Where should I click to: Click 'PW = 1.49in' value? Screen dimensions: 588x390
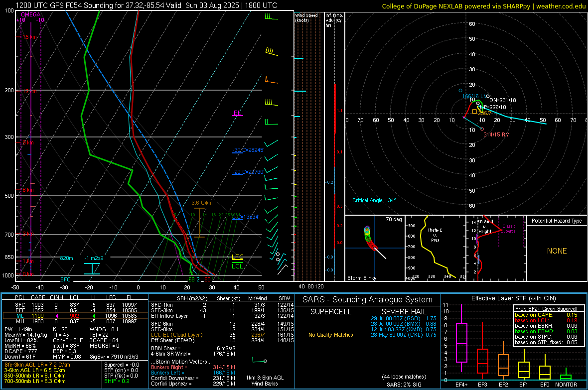18,329
